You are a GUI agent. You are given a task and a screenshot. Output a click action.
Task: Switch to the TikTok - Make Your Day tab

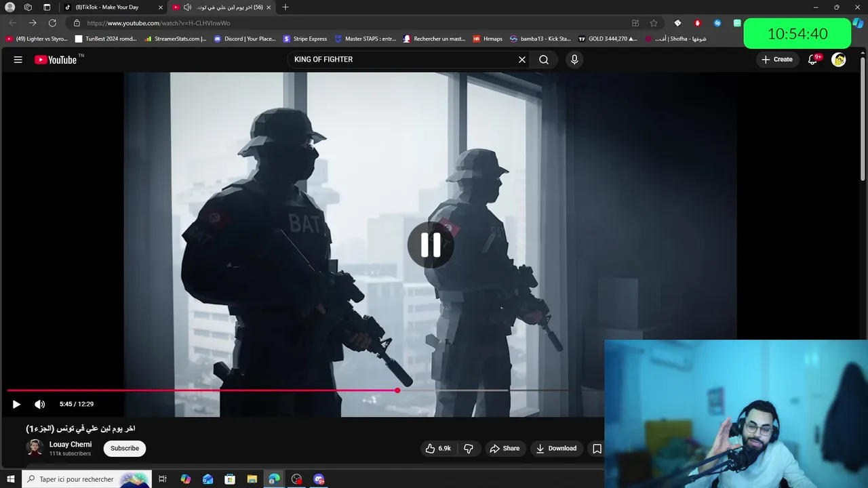(106, 7)
